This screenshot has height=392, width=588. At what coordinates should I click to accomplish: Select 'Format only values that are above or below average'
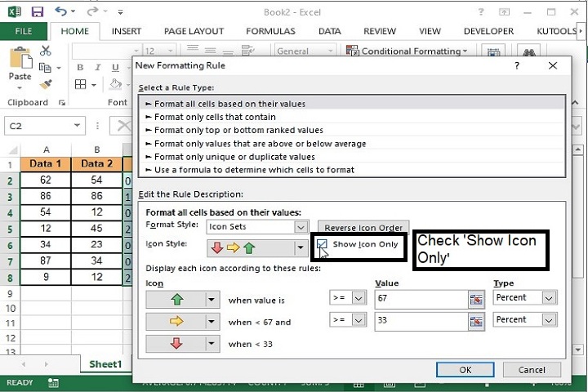[352, 144]
